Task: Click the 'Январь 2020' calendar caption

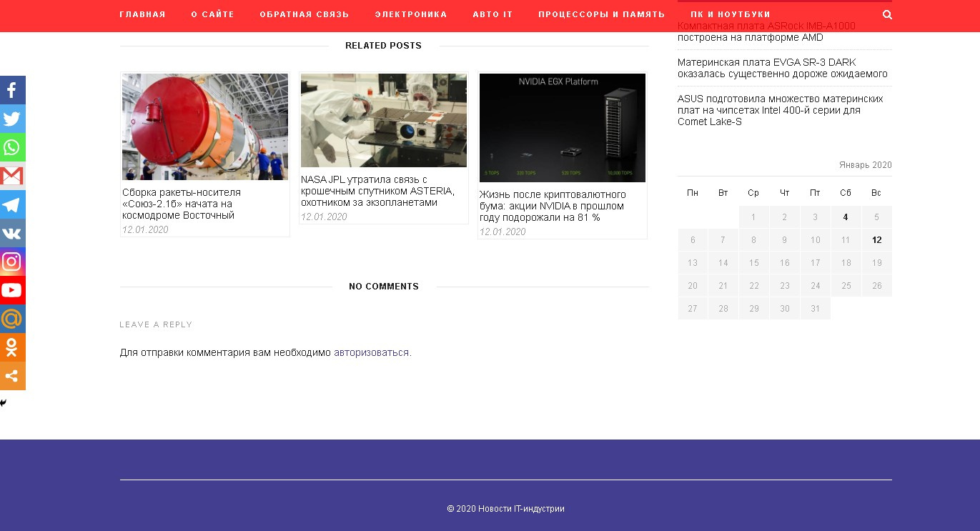Action: tap(866, 165)
